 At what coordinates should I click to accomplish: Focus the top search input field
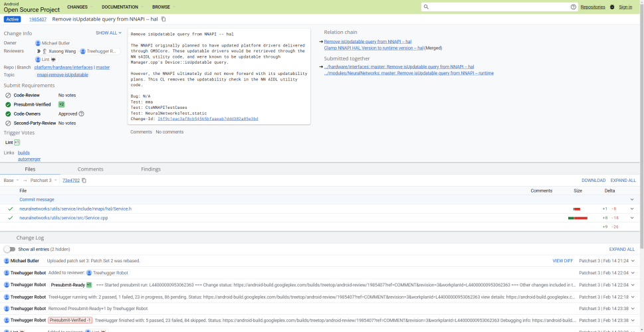[x=499, y=7]
